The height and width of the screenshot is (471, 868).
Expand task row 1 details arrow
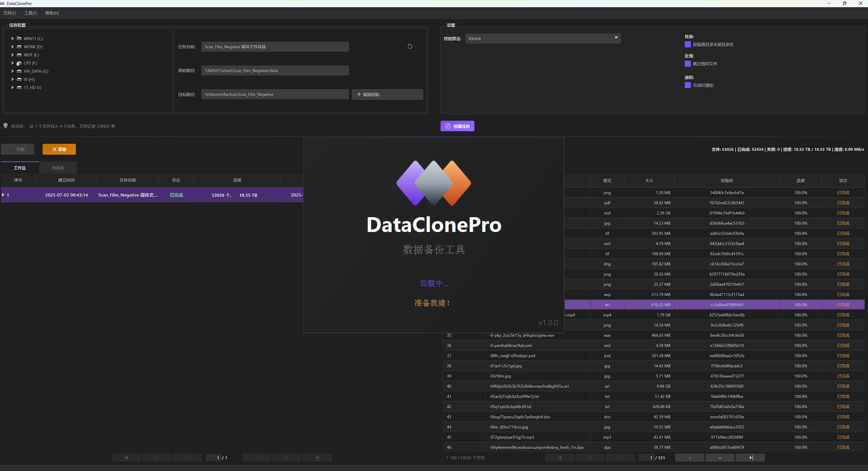tap(3, 195)
